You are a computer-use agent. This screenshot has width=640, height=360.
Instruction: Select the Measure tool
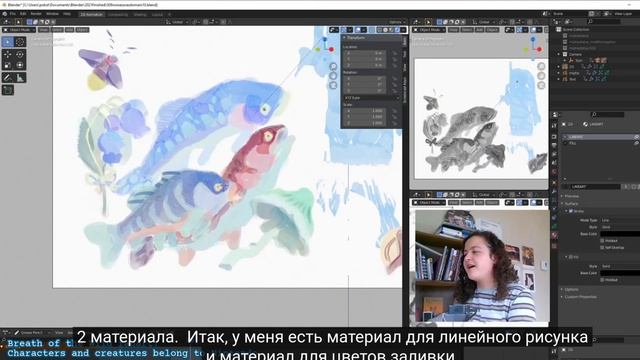(x=20, y=78)
